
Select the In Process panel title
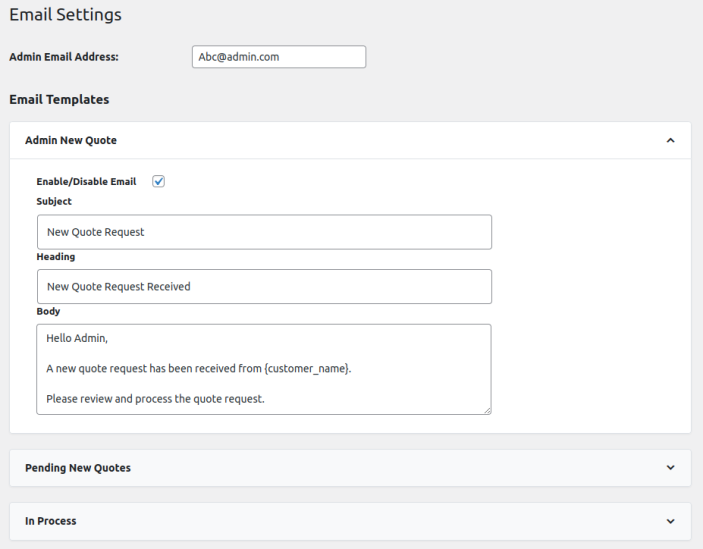pos(50,521)
